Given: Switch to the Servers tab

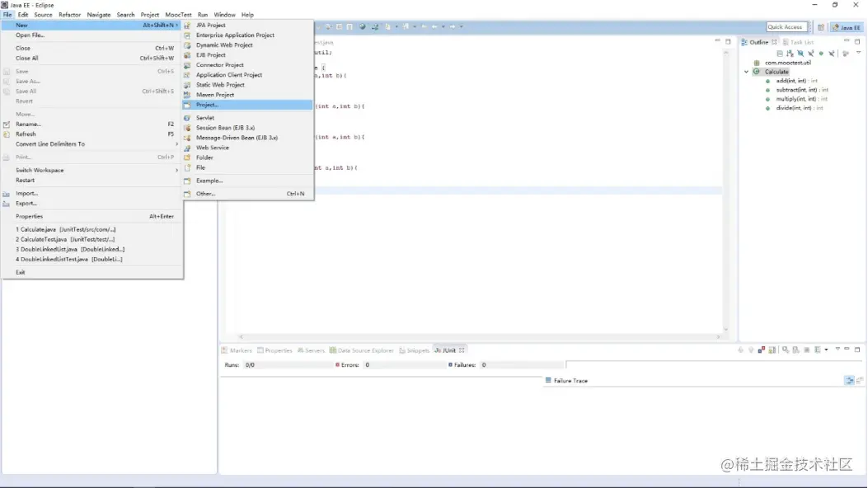Looking at the screenshot, I should point(311,351).
